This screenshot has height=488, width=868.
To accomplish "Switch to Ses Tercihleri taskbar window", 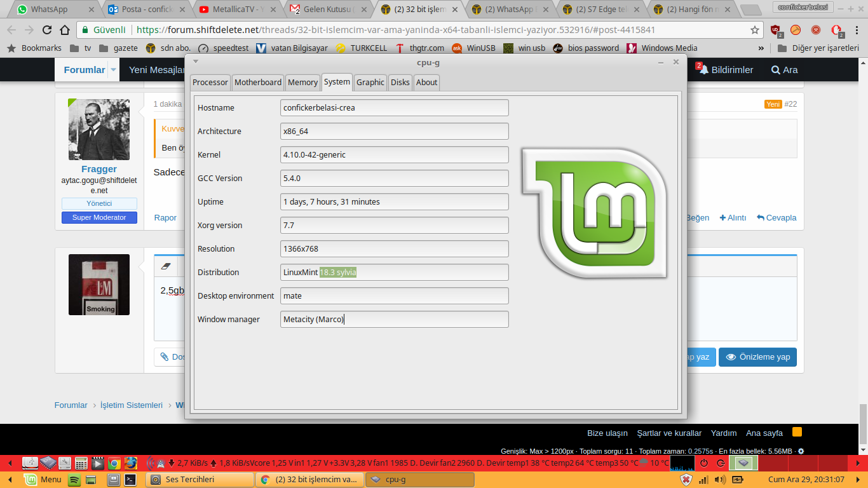I will click(x=200, y=480).
